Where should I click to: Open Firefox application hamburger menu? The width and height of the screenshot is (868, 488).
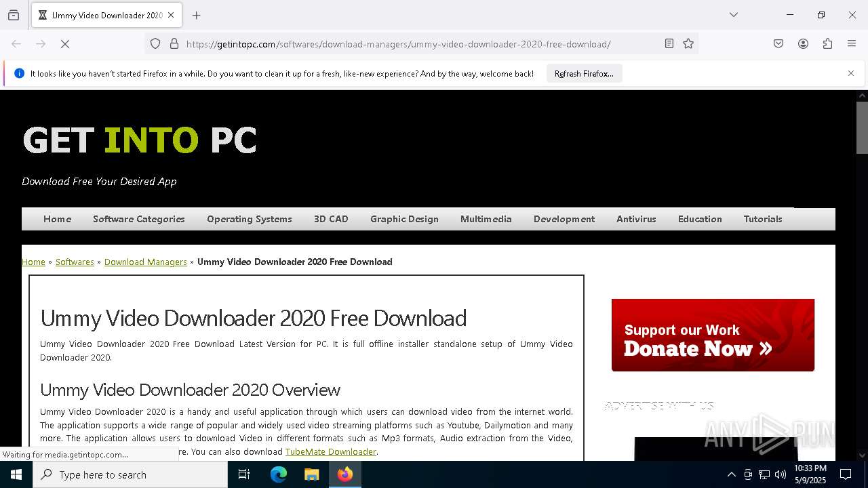852,44
